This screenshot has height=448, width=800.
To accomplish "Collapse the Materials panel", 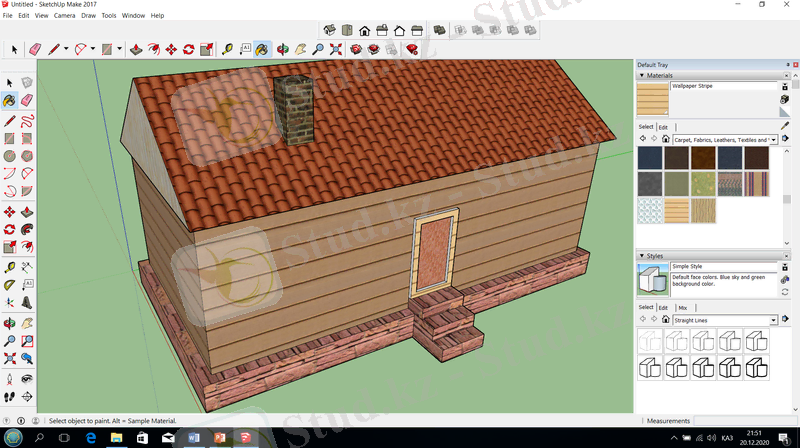I will click(x=641, y=75).
